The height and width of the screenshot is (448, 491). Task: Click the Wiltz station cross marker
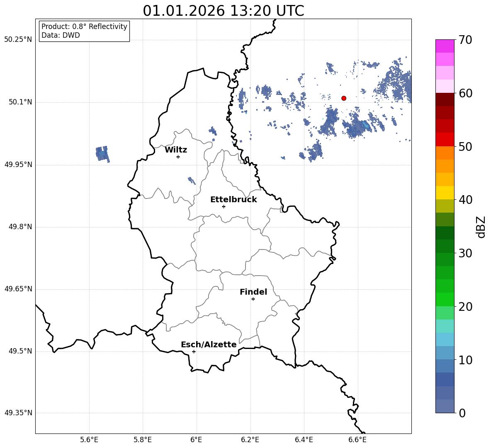178,157
